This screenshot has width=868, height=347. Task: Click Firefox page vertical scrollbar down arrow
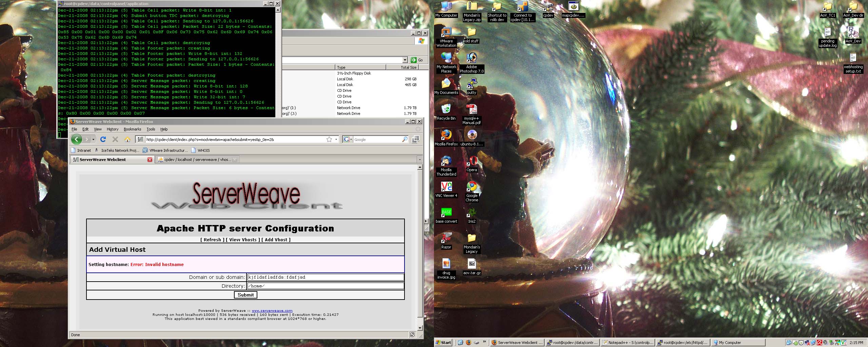(420, 328)
